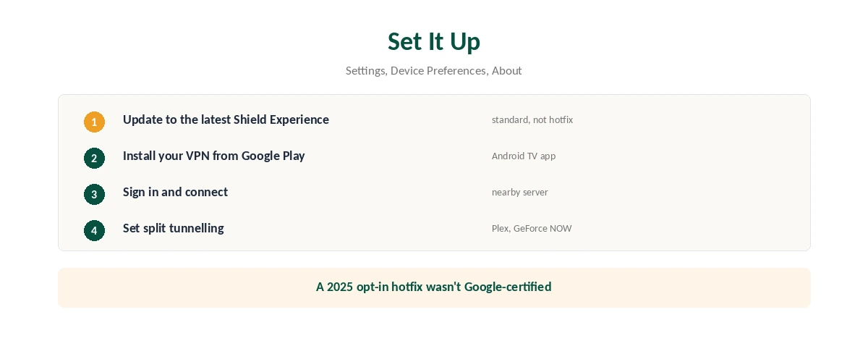This screenshot has height=362, width=868.
Task: Select the step 4 circle badge
Action: point(94,230)
